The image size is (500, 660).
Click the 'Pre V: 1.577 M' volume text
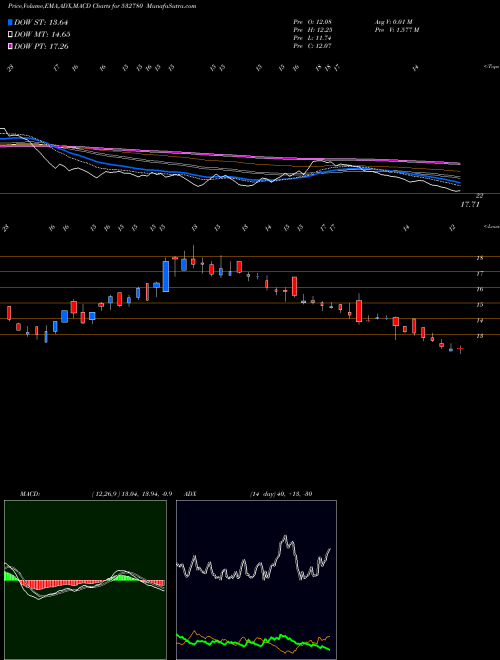click(396, 30)
